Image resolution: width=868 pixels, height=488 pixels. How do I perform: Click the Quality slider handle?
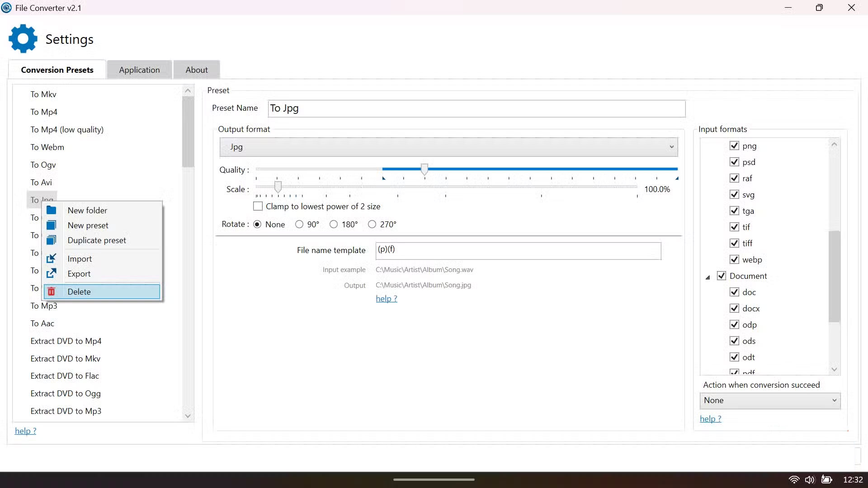tap(424, 169)
